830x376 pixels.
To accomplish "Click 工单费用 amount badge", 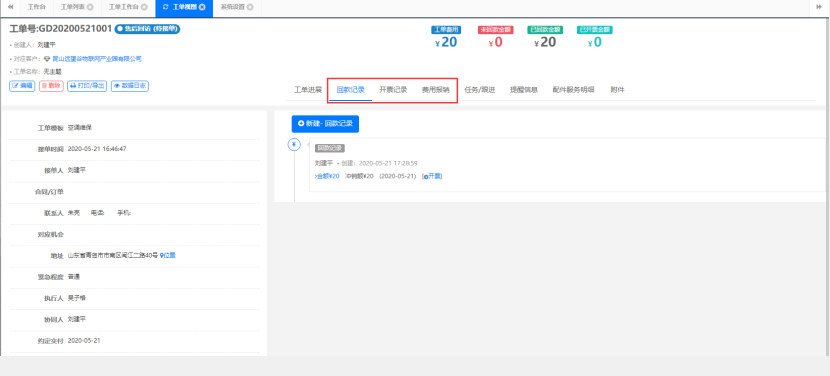I will click(446, 30).
